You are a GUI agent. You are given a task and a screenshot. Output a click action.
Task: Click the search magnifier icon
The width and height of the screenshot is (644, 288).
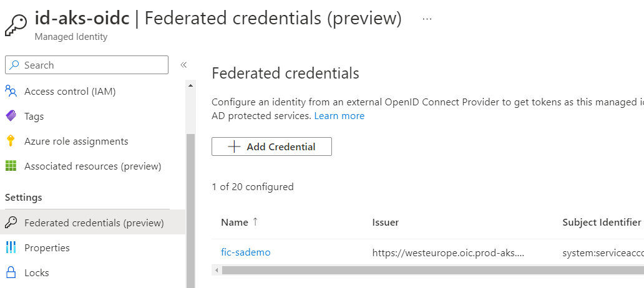click(15, 65)
